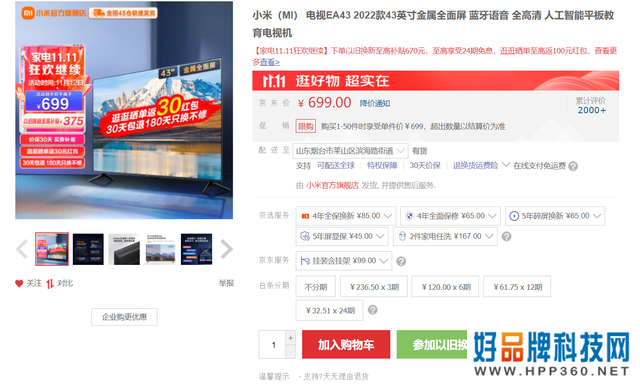Select first thumbnail with red promo TV image
Screen dimensions: 640x384
52,249
